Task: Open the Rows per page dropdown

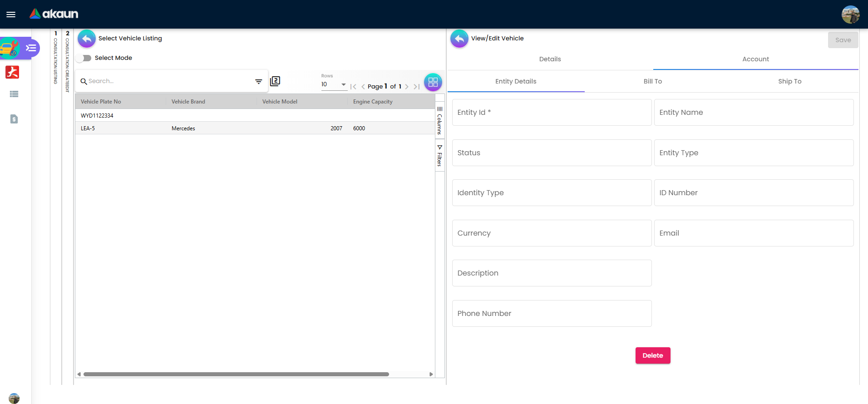Action: click(x=334, y=84)
